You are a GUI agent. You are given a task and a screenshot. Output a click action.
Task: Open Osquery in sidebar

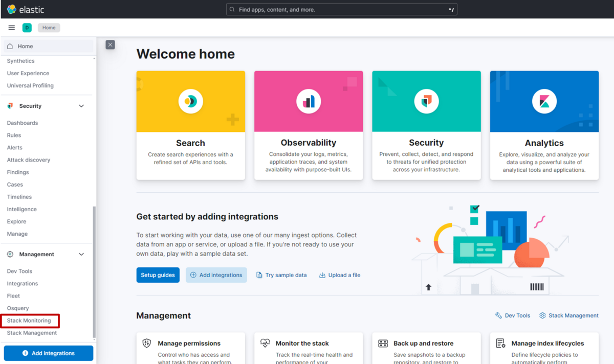(18, 308)
